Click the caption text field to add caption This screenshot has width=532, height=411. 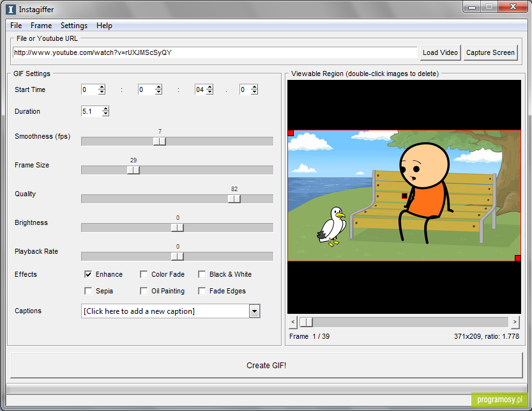165,311
